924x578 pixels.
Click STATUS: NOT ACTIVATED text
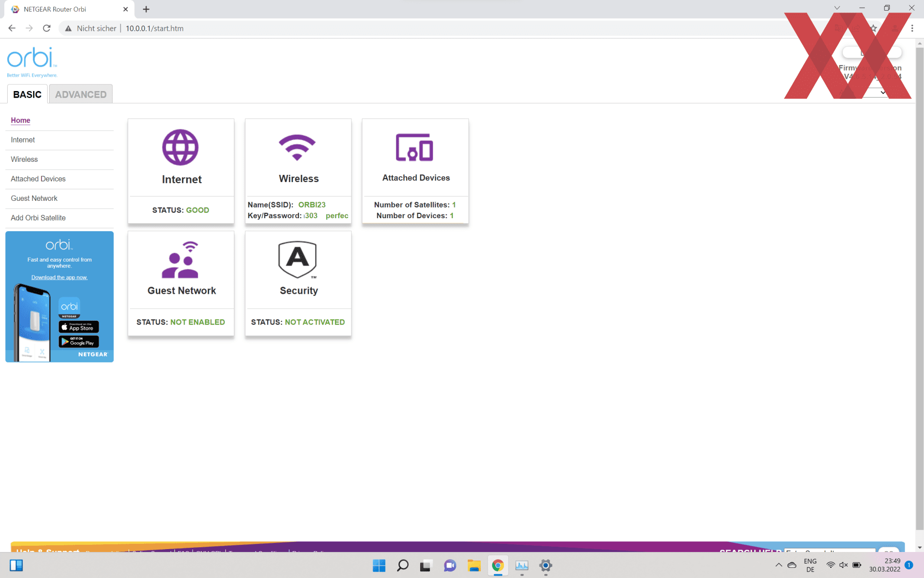click(298, 322)
